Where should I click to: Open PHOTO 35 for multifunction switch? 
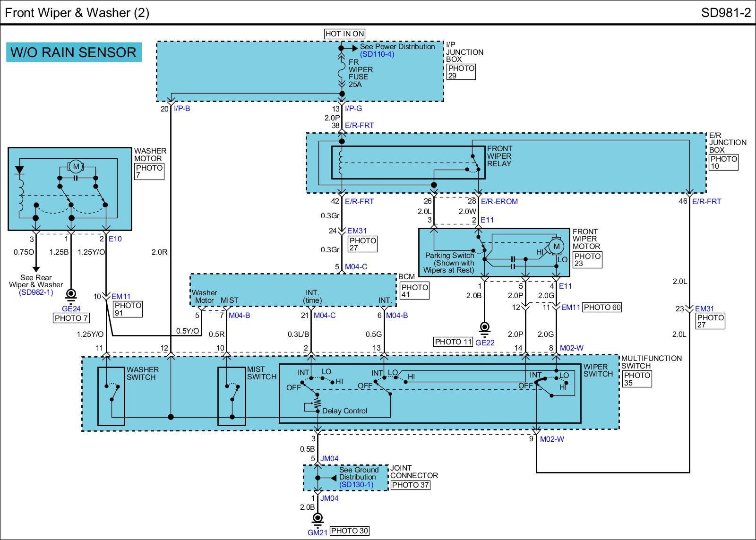click(637, 379)
